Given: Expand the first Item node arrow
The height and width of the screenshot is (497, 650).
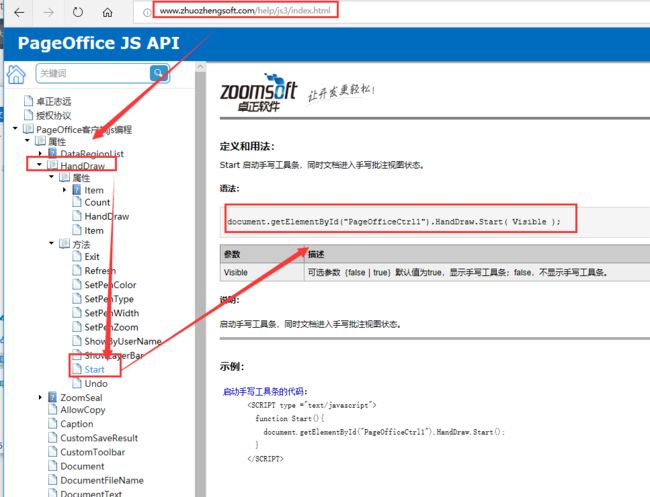Looking at the screenshot, I should pos(64,190).
